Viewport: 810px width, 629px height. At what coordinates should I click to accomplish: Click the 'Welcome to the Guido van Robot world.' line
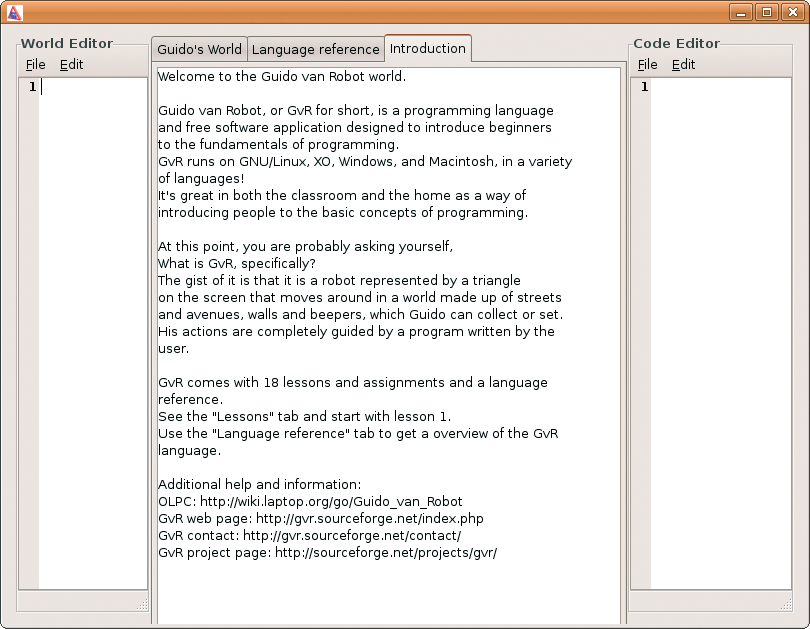click(282, 76)
